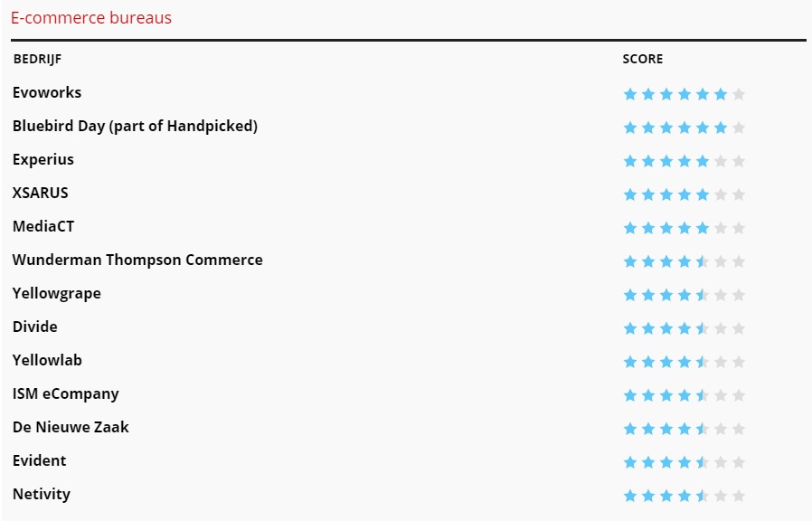Click the XSARUS star rating
This screenshot has height=521, width=812.
click(685, 194)
